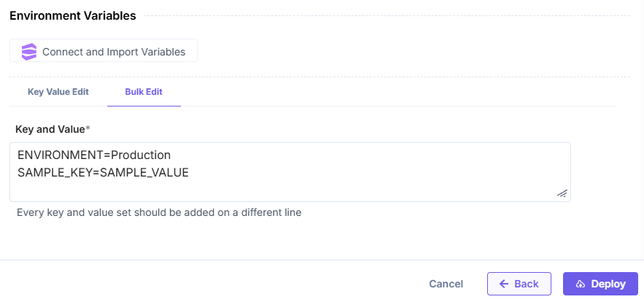Image resolution: width=644 pixels, height=302 pixels.
Task: Click the purple stack icon beside Connect
Action: point(28,51)
